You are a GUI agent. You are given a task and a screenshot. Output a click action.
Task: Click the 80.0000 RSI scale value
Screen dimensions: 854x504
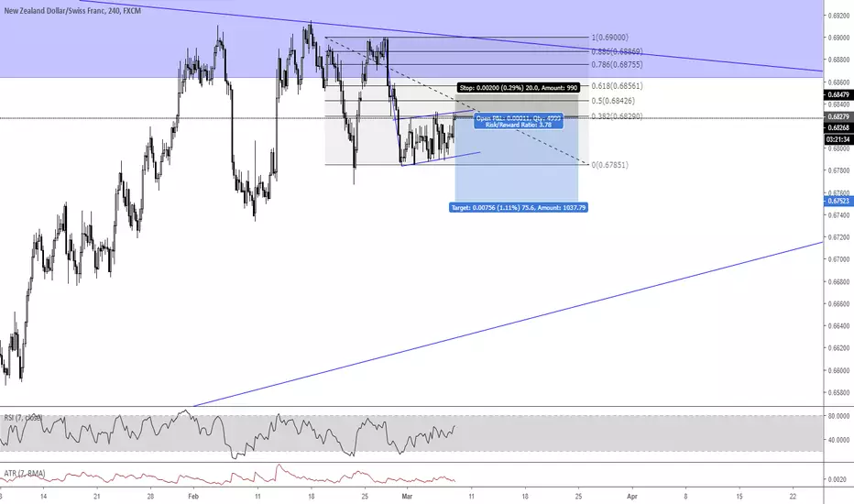pyautogui.click(x=838, y=416)
